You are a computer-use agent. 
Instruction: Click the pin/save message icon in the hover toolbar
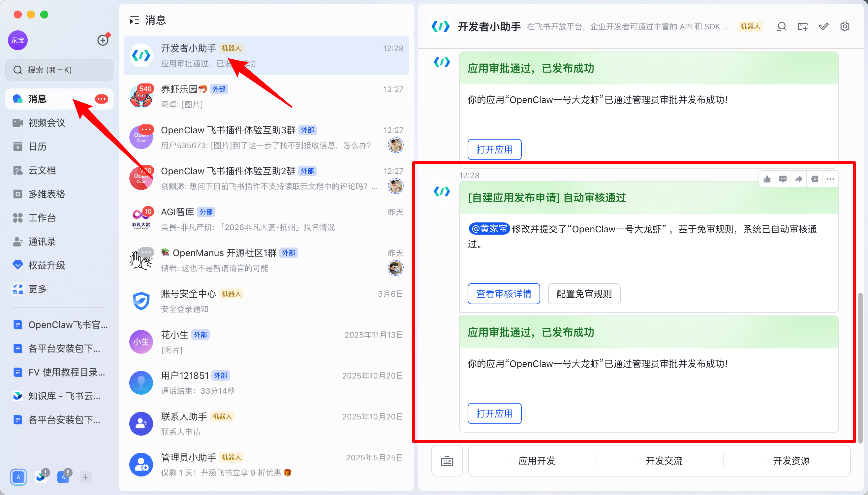tap(814, 179)
